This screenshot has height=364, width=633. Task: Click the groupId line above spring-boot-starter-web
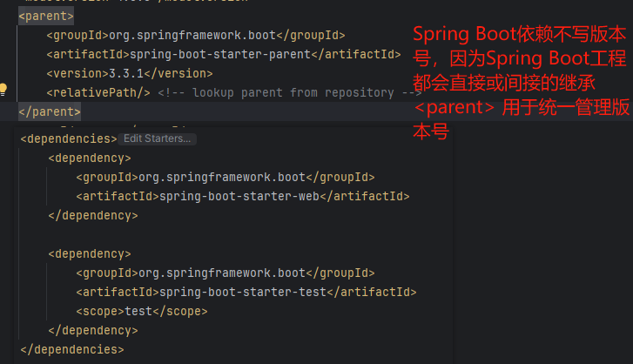(x=226, y=177)
